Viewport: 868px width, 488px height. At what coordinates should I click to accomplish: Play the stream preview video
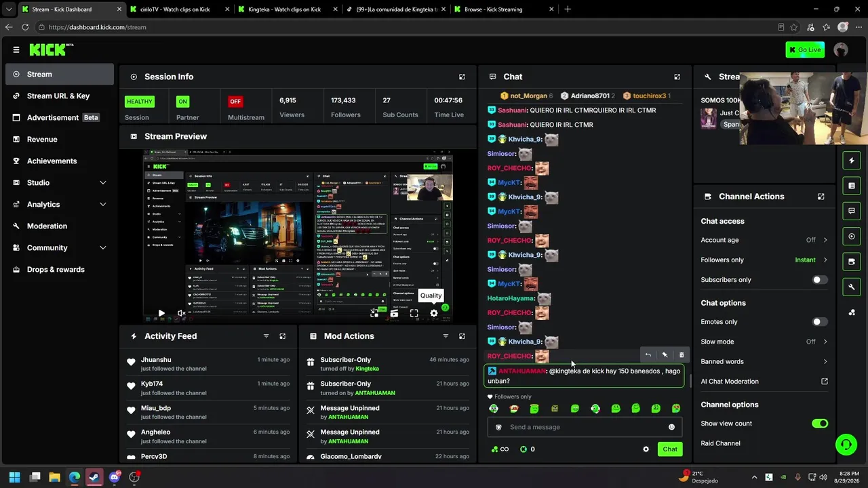click(161, 313)
